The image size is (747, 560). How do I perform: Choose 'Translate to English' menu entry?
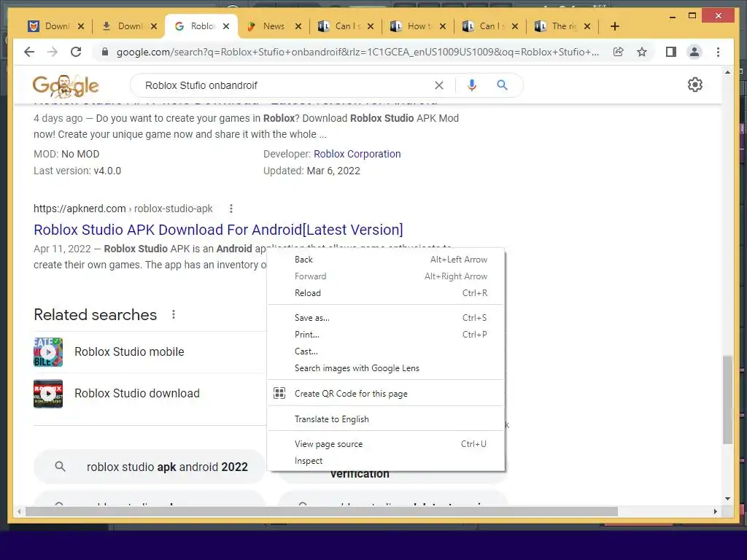(x=386, y=419)
